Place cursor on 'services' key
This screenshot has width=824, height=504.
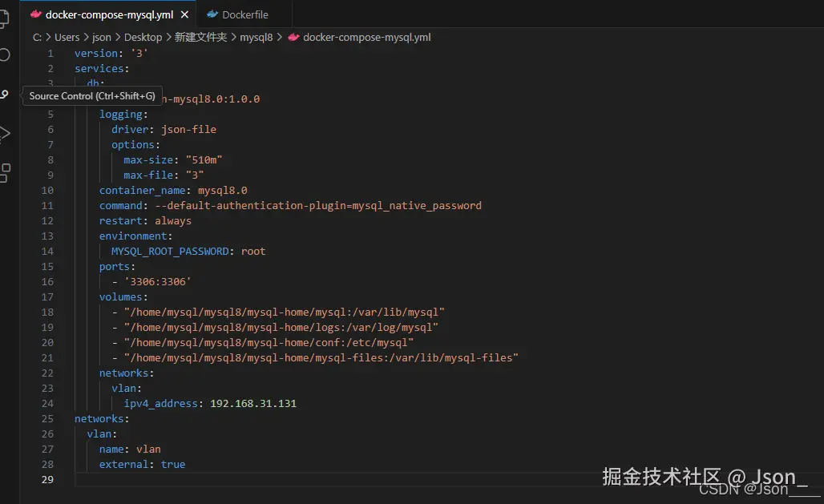click(x=99, y=68)
